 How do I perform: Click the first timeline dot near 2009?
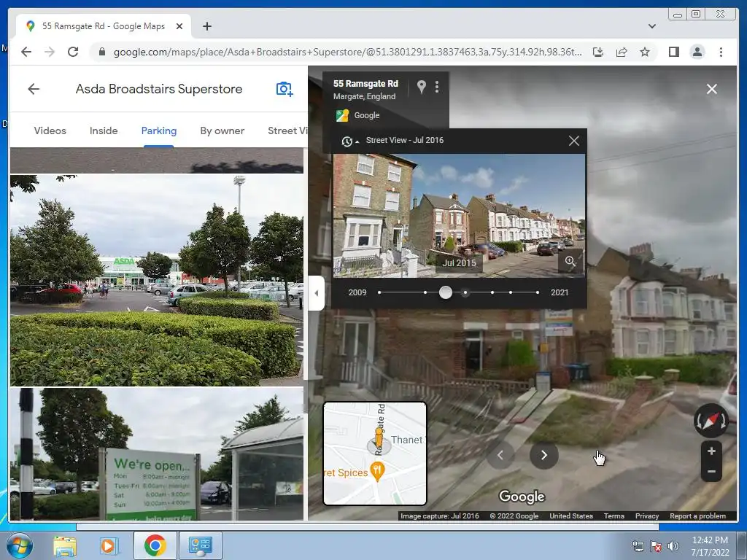[x=379, y=292]
